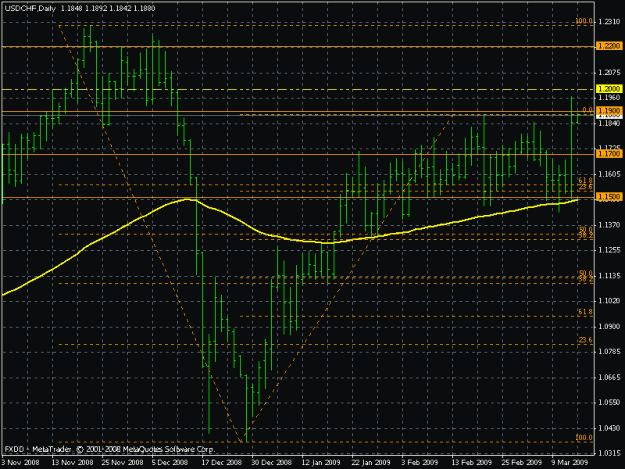Click the 1.0550 price axis label

pyautogui.click(x=609, y=402)
